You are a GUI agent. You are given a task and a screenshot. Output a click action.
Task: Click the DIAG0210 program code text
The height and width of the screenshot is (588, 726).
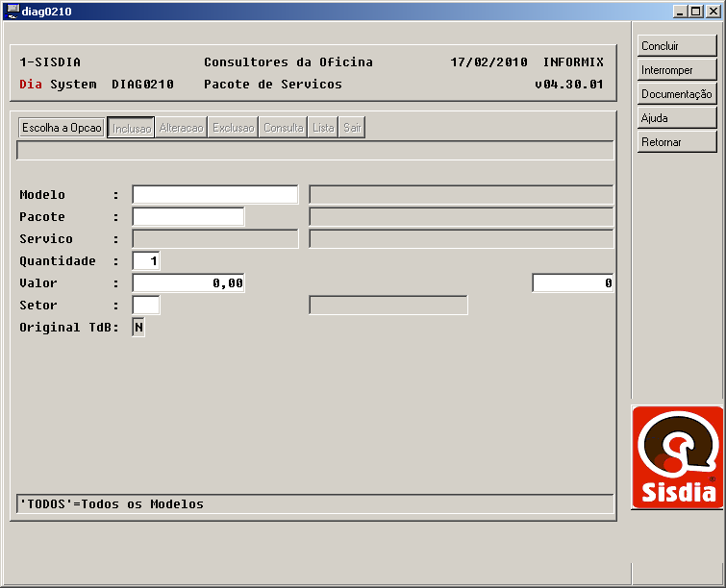[142, 85]
